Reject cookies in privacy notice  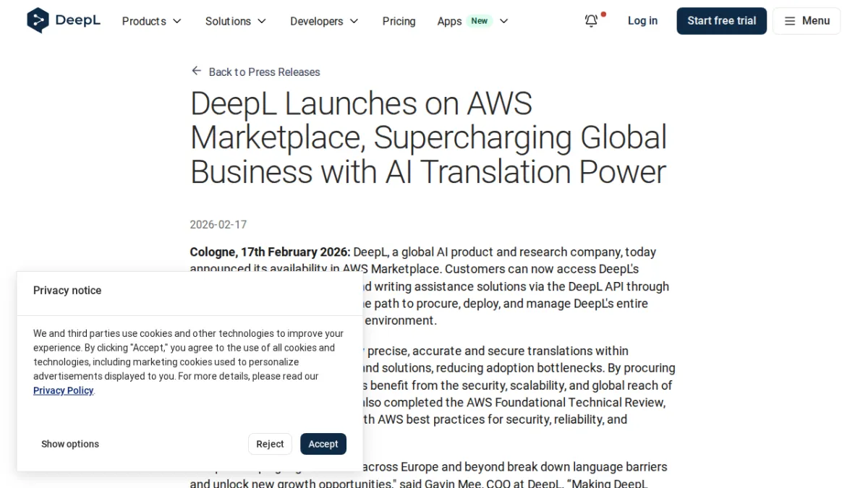[270, 444]
